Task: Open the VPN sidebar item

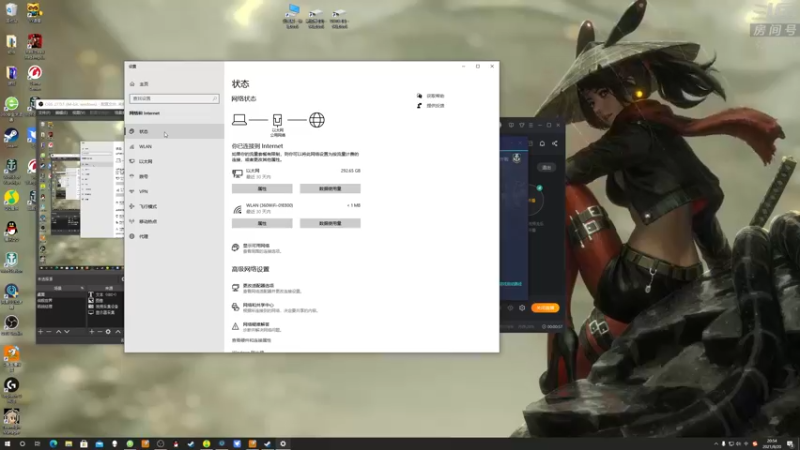Action: (x=174, y=191)
